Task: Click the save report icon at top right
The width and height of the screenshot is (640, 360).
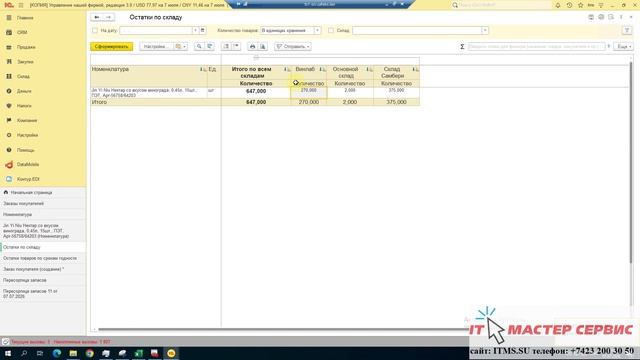Action: click(591, 17)
